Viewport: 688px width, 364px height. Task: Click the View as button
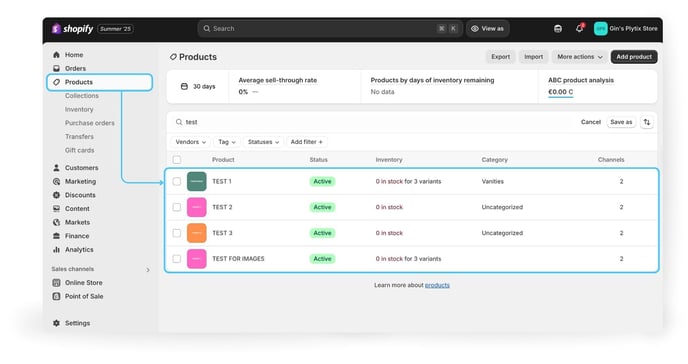487,29
